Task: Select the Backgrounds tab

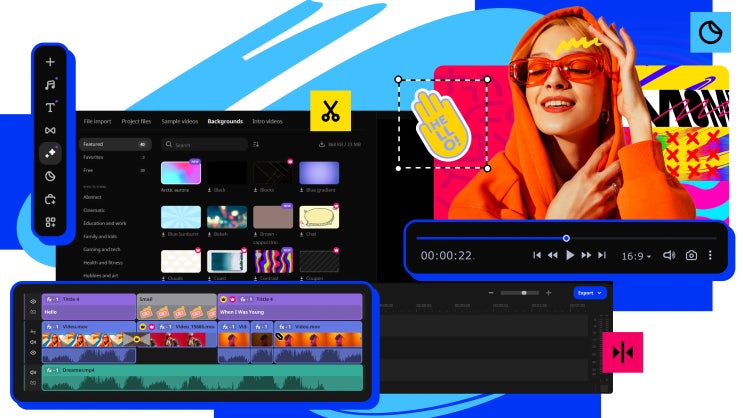Action: click(x=225, y=121)
